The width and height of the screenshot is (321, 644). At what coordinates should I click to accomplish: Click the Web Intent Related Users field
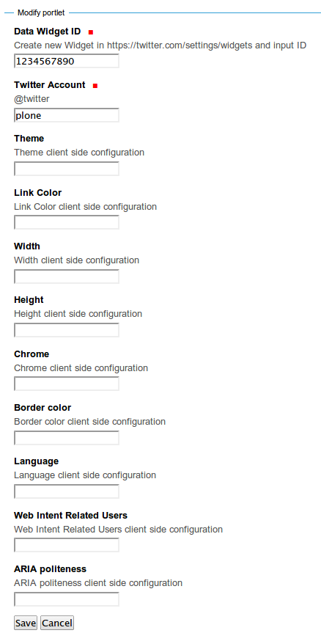[67, 546]
